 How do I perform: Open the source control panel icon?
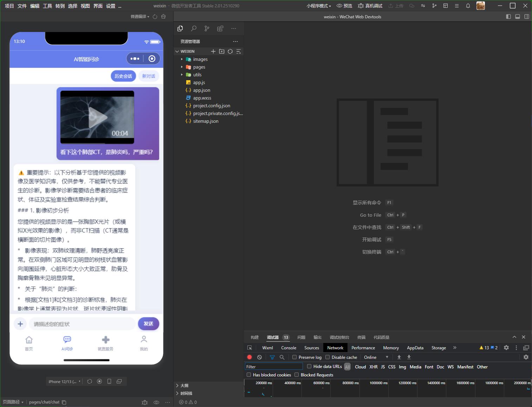pyautogui.click(x=207, y=28)
